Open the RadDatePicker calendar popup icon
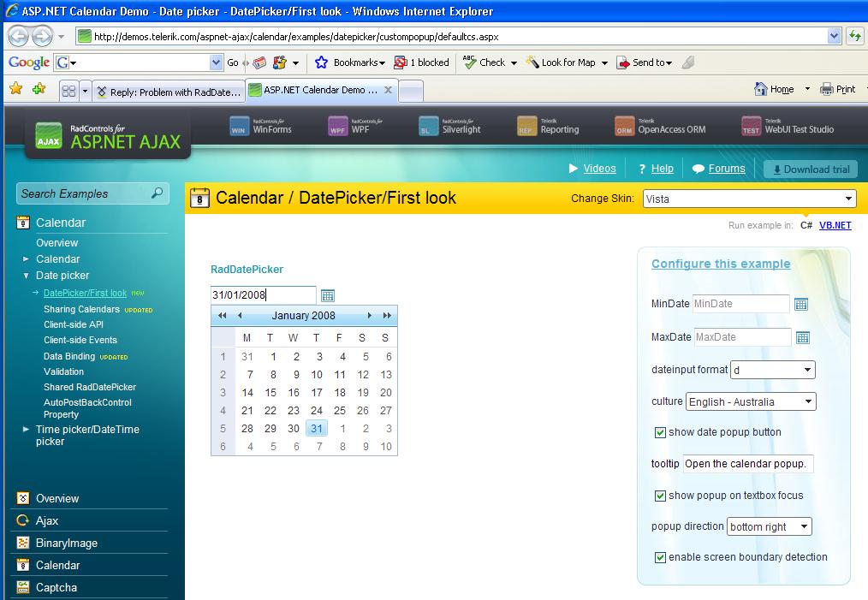Image resolution: width=868 pixels, height=600 pixels. tap(328, 295)
